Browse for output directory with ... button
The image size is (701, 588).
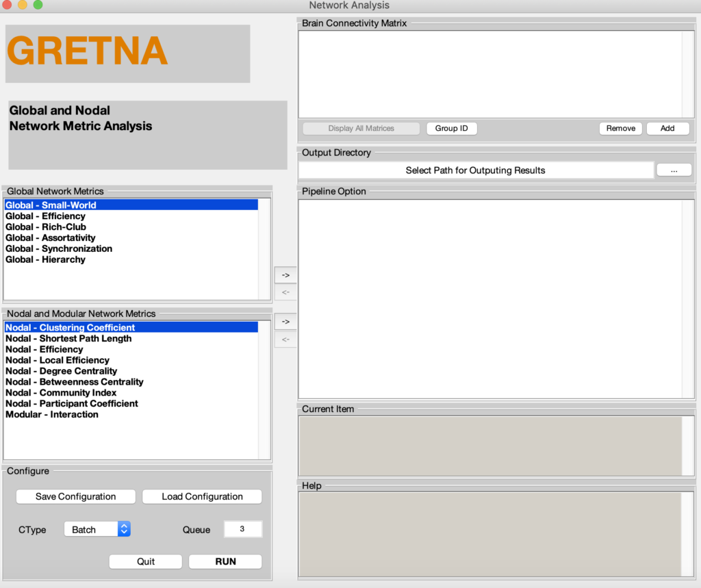674,170
